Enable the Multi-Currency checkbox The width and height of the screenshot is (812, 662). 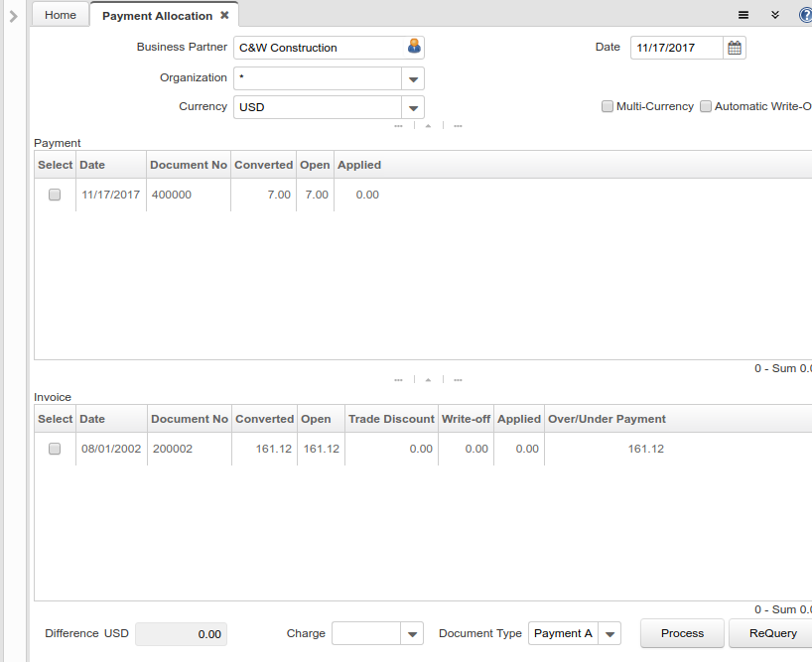coord(608,106)
